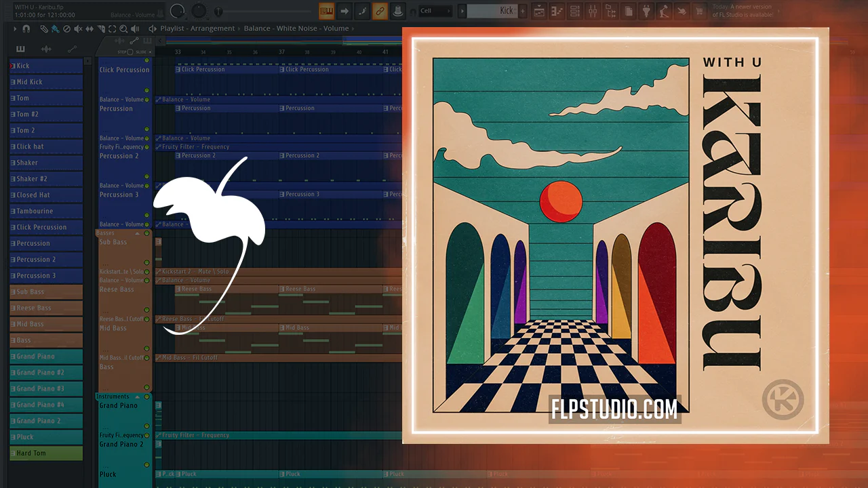
Task: Open the Channel rack view icon
Action: [575, 11]
